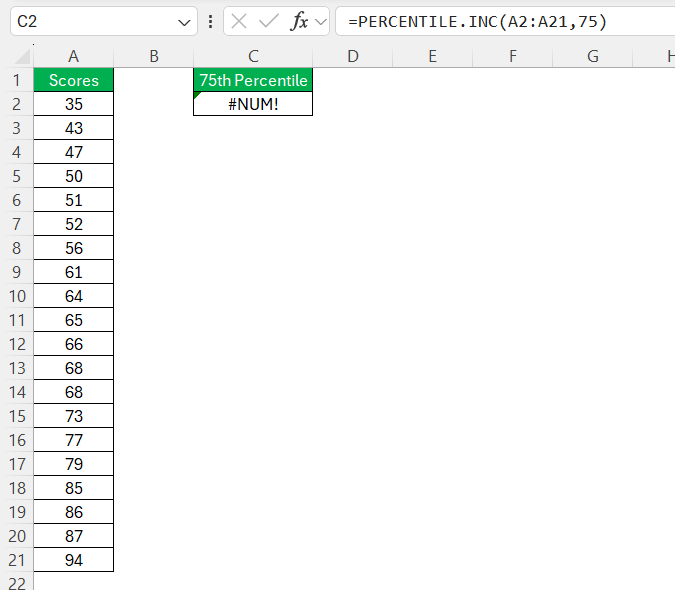Expand the Name Box dropdown arrow
This screenshot has width=675, height=590.
click(x=184, y=22)
